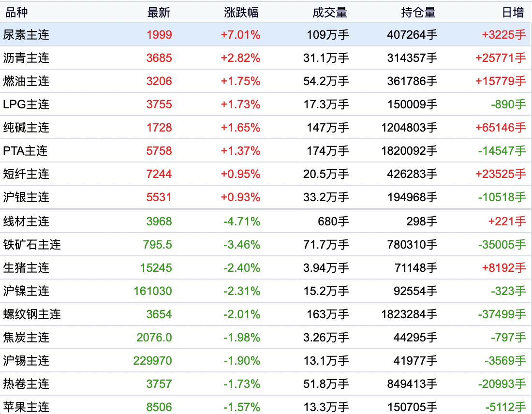Click the 线材主连 contract name

click(x=26, y=222)
